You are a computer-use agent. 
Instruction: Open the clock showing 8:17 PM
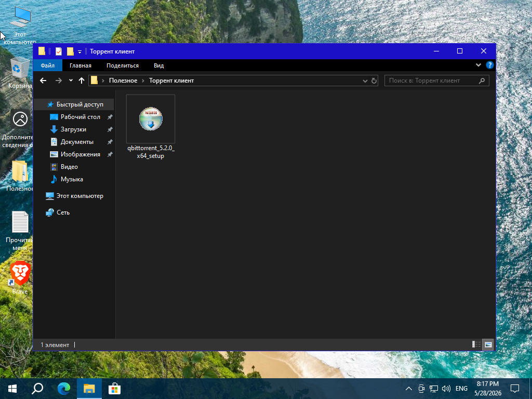click(488, 389)
